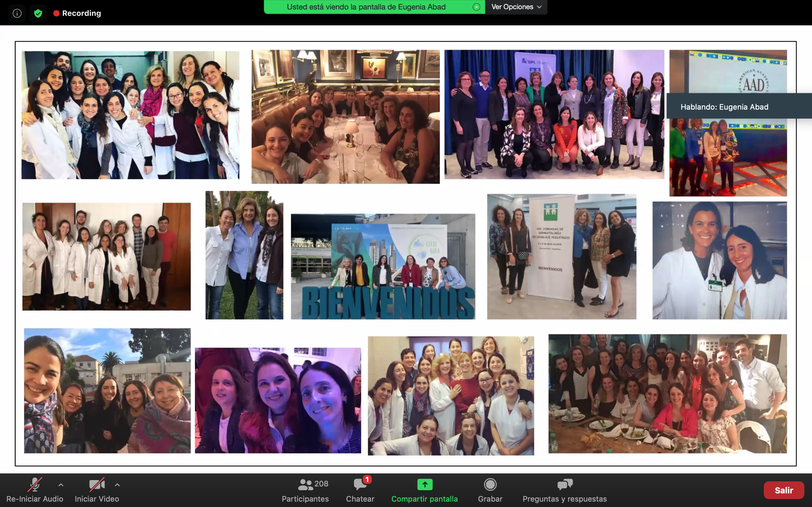Turn on camera with Iniciar Video
The width and height of the screenshot is (812, 507).
point(97,485)
